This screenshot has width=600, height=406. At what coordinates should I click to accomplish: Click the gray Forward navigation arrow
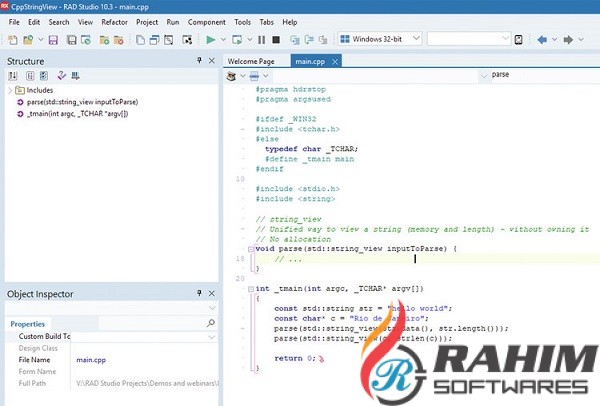[568, 39]
